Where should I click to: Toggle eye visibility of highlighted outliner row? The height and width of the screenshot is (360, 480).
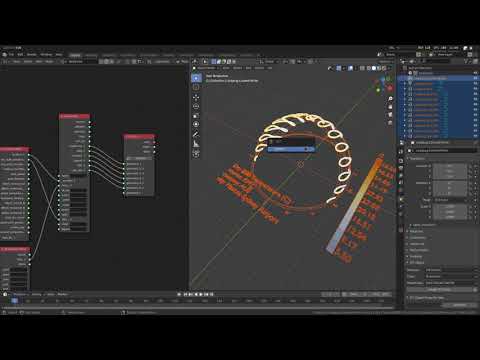pyautogui.click(x=475, y=78)
